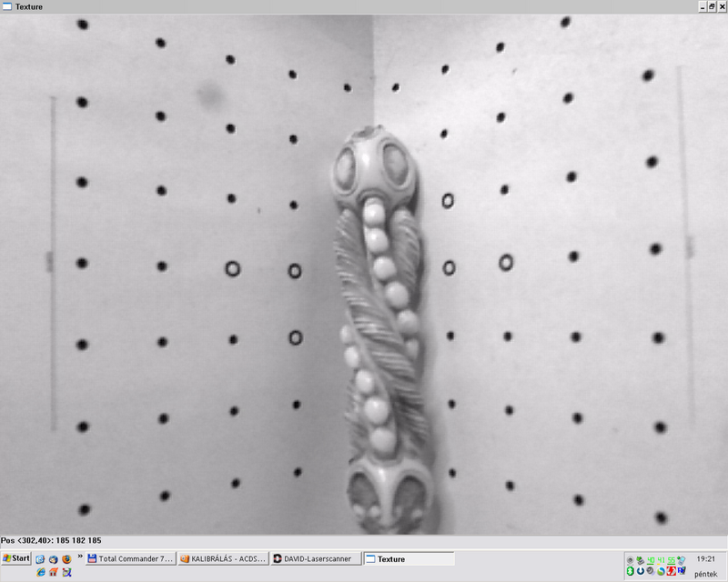Screen dimensions: 728x582
Task: Click the blue circular arrow tray icon
Action: click(x=641, y=571)
